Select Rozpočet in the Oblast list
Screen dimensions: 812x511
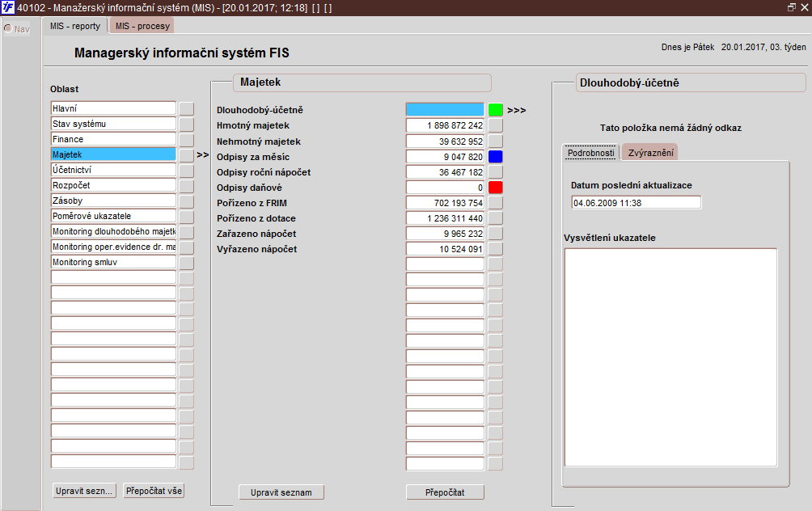click(x=113, y=185)
